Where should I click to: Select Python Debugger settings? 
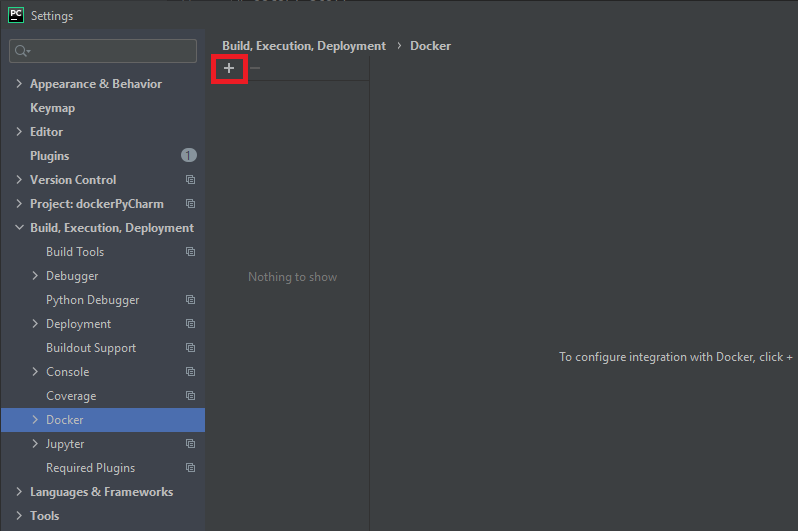(x=93, y=300)
